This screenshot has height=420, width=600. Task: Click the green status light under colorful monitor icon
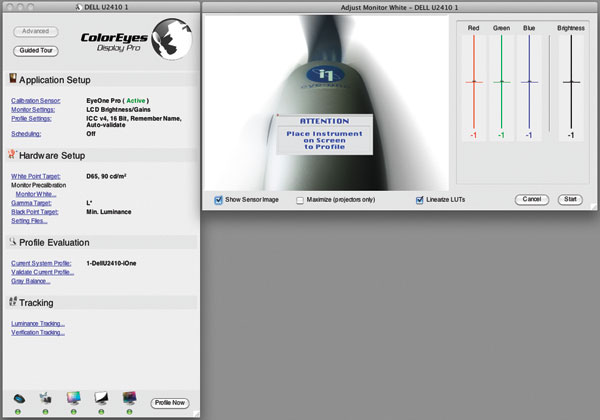pyautogui.click(x=73, y=412)
